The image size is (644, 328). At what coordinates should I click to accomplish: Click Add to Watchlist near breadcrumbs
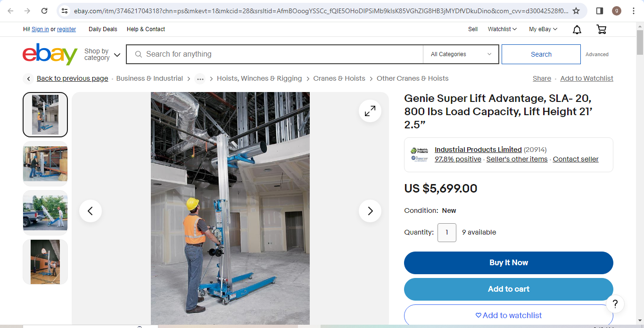586,79
